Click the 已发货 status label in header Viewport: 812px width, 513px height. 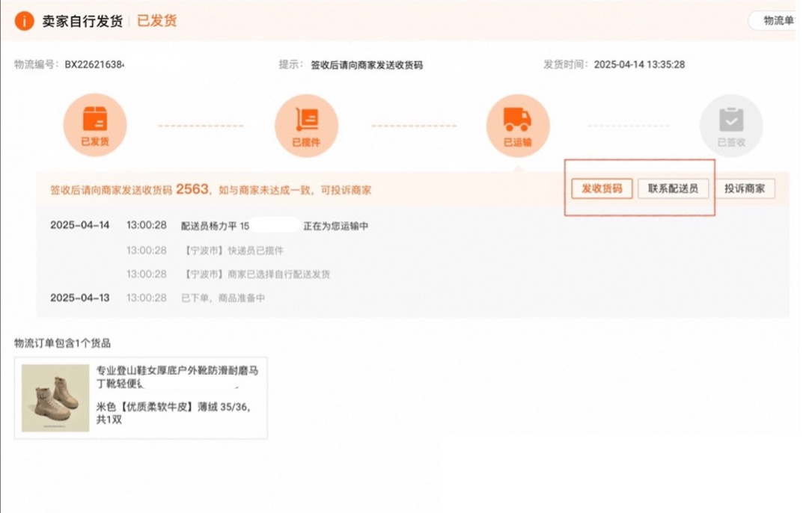[157, 21]
